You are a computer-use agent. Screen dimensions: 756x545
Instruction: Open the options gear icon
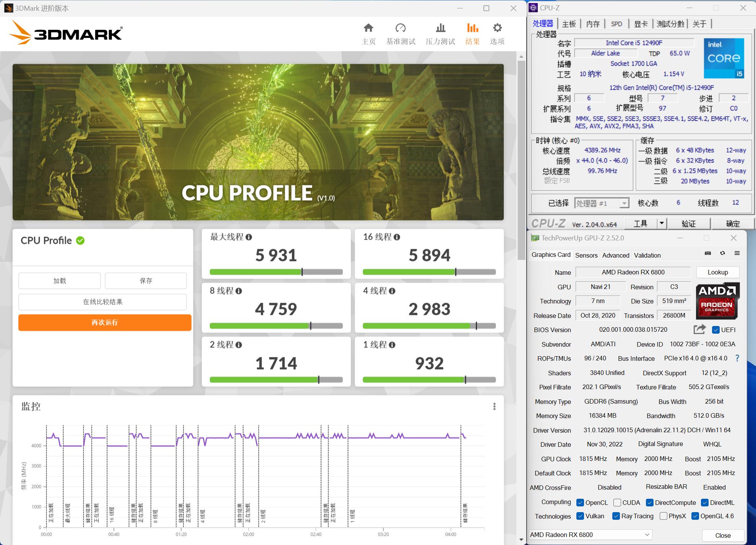click(497, 28)
